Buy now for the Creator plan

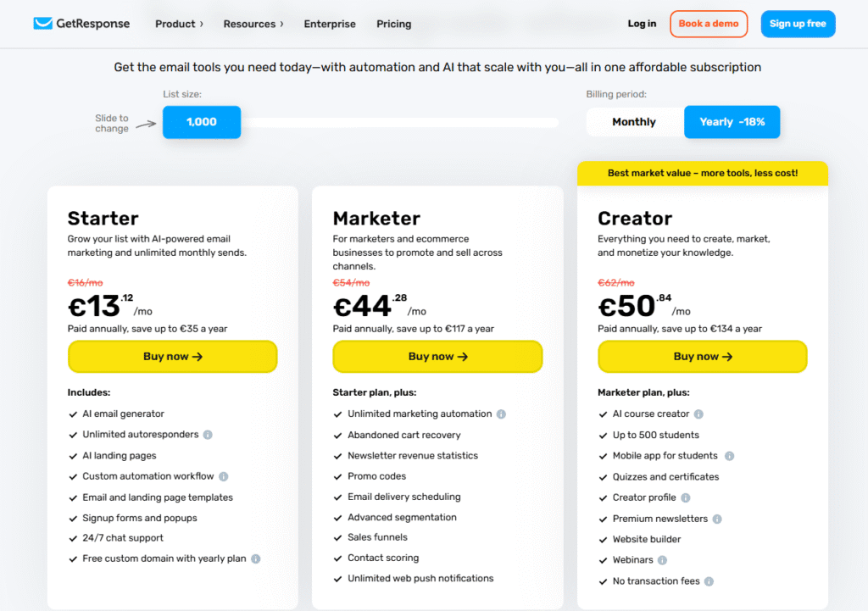[x=702, y=357]
